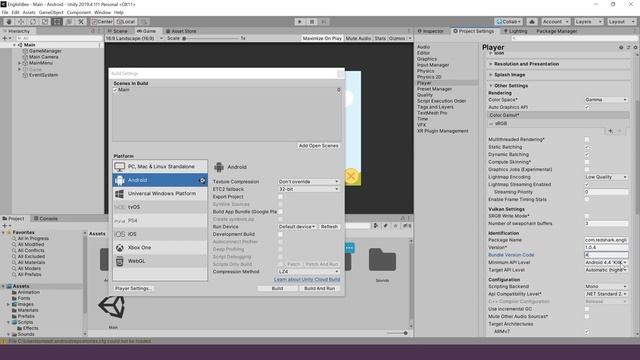Open Player Settings from Build Settings
This screenshot has width=640, height=360.
tap(133, 289)
